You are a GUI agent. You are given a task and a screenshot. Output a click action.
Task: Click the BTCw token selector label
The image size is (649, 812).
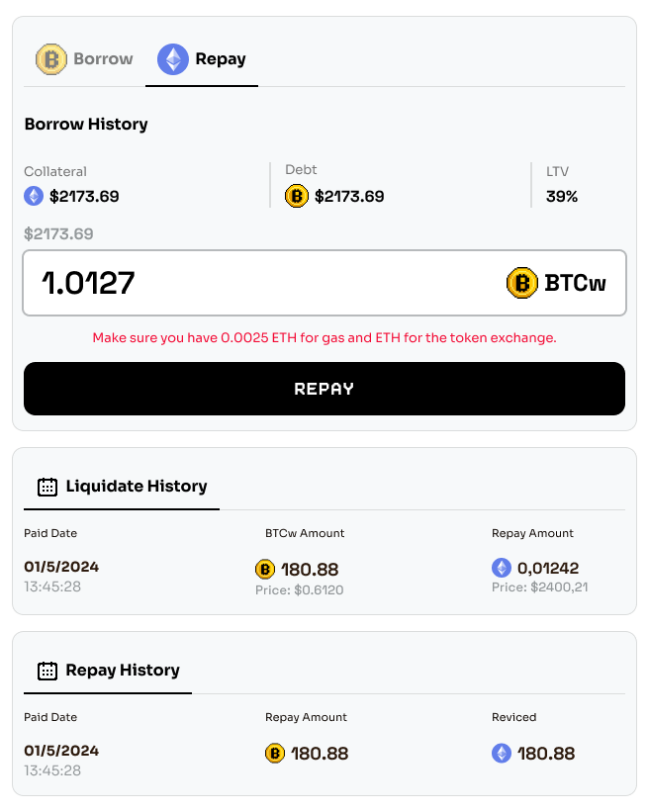click(x=576, y=284)
